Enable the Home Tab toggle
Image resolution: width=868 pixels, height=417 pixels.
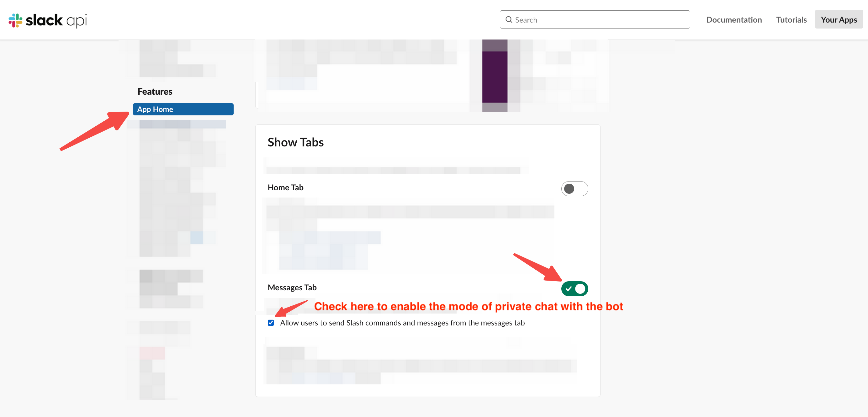point(574,189)
